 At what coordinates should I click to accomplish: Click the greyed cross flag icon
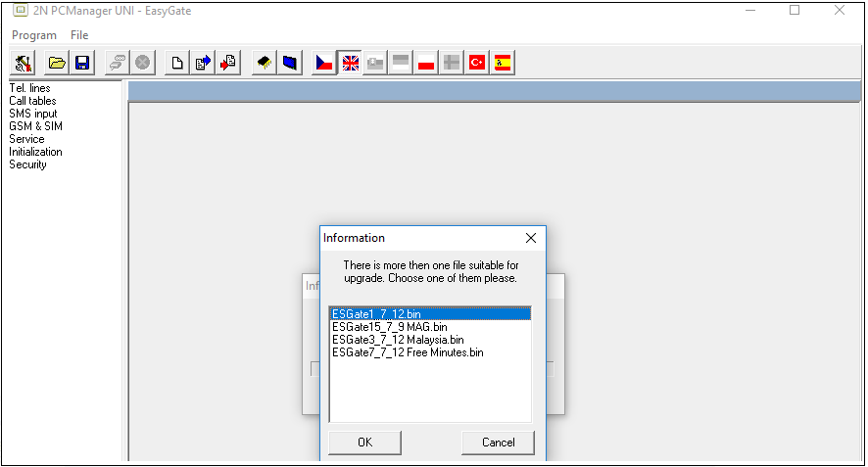click(452, 63)
